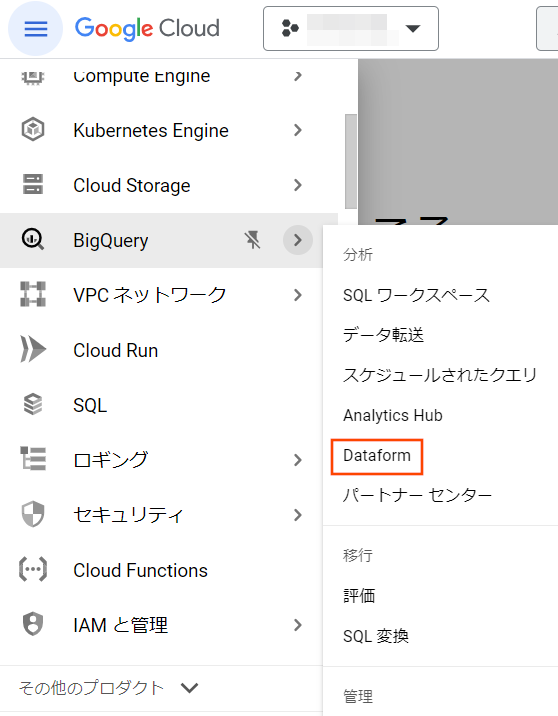The height and width of the screenshot is (716, 558).
Task: Expand その他のプロダクト section
Action: click(x=109, y=688)
